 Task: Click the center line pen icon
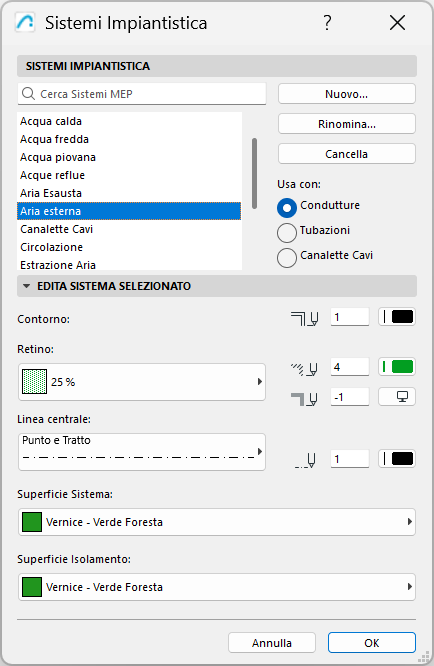[305, 460]
